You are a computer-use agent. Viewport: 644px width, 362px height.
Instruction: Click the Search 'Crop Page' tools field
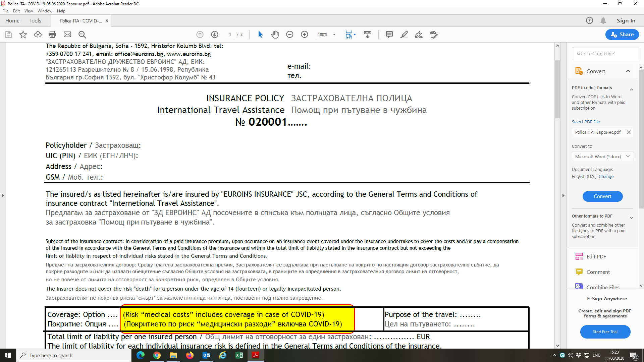pyautogui.click(x=605, y=54)
